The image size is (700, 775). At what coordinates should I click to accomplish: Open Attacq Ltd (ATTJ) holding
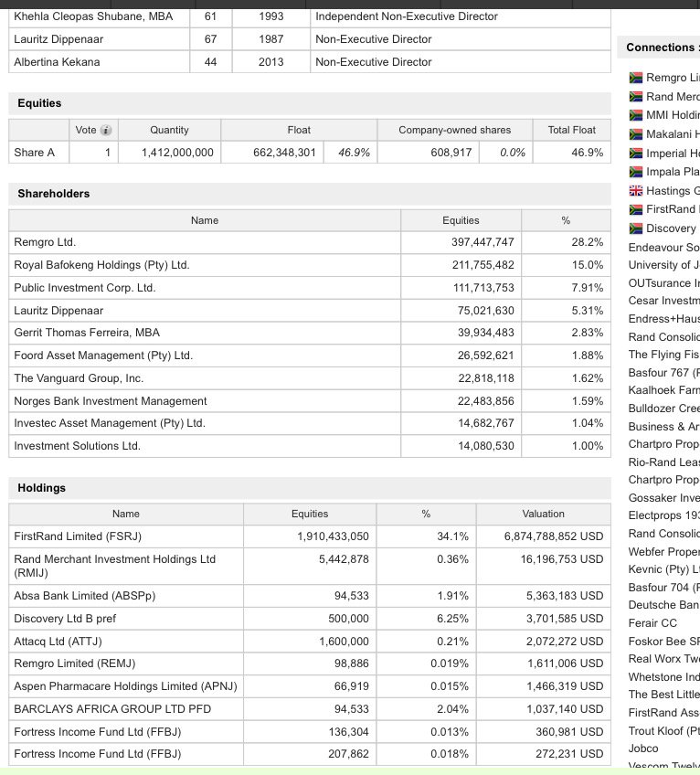pos(58,641)
